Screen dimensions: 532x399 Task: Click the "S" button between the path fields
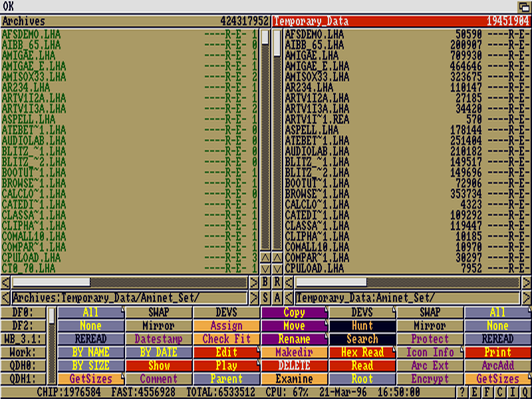tap(265, 297)
